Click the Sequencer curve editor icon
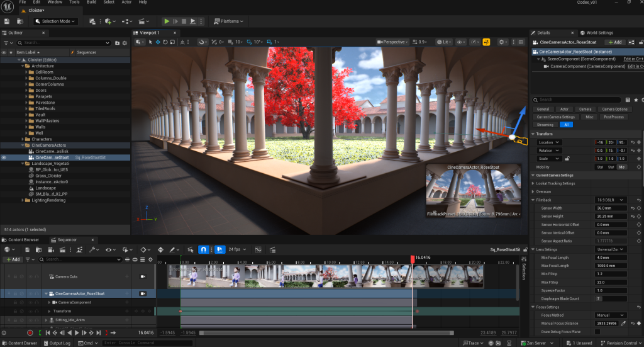This screenshot has height=347, width=644. click(x=258, y=249)
